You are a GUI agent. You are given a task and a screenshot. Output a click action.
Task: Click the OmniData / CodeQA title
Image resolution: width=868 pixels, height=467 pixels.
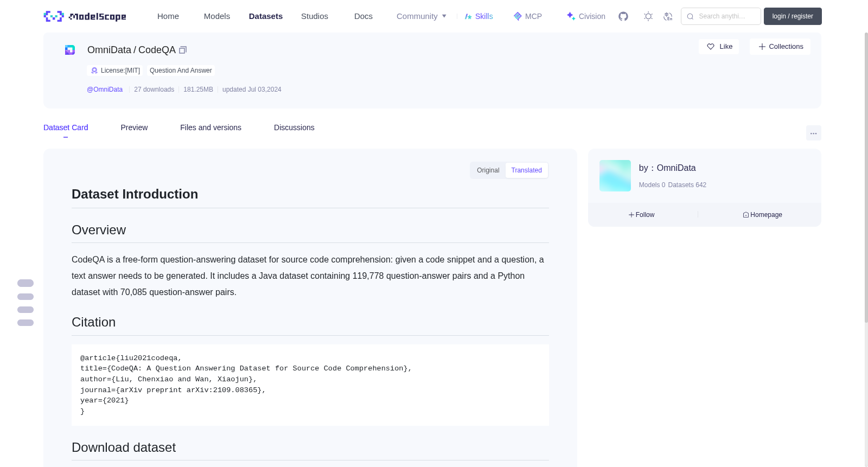click(131, 50)
